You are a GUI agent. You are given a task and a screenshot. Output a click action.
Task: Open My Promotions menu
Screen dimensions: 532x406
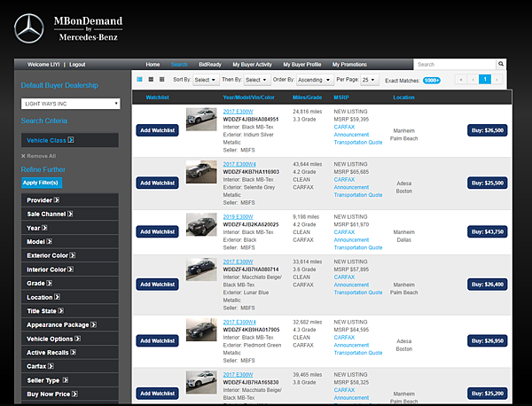pos(349,65)
